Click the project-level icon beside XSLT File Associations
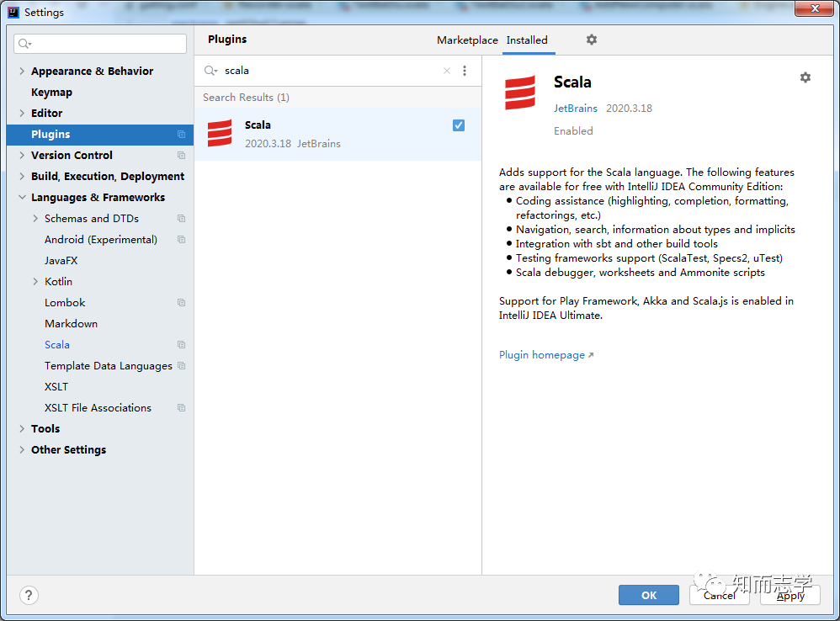Viewport: 840px width, 621px height. [182, 408]
